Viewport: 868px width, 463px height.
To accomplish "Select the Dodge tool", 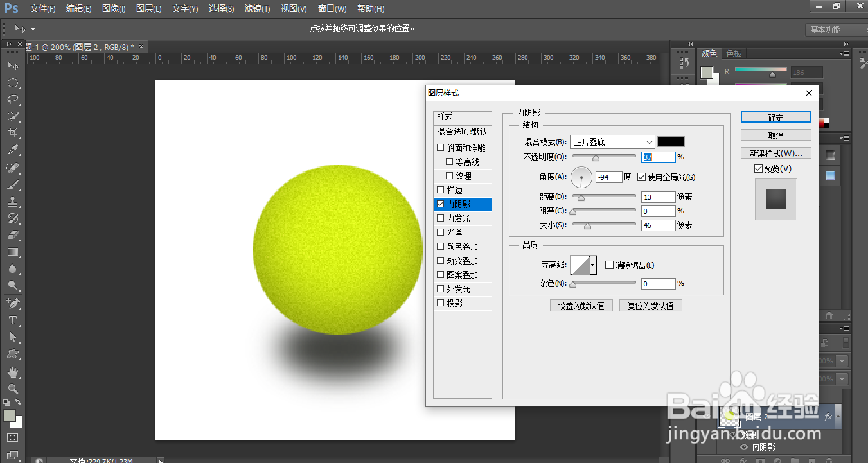I will coord(12,285).
